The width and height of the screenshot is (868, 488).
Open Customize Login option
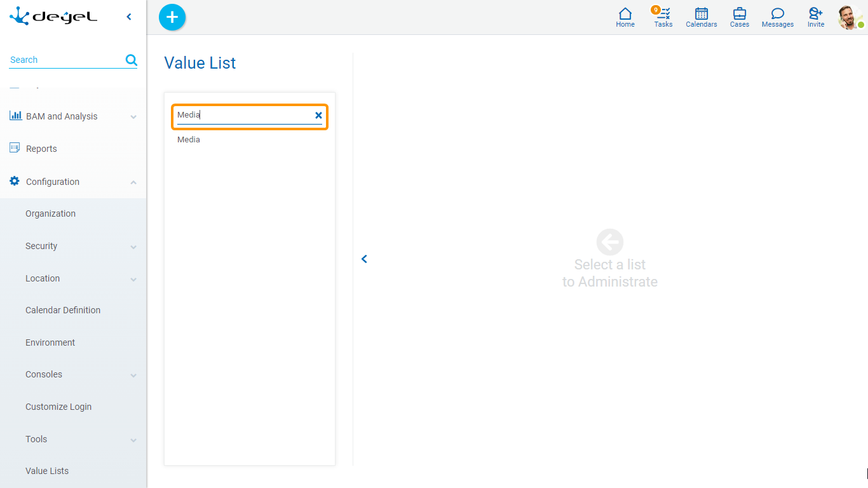click(x=58, y=407)
